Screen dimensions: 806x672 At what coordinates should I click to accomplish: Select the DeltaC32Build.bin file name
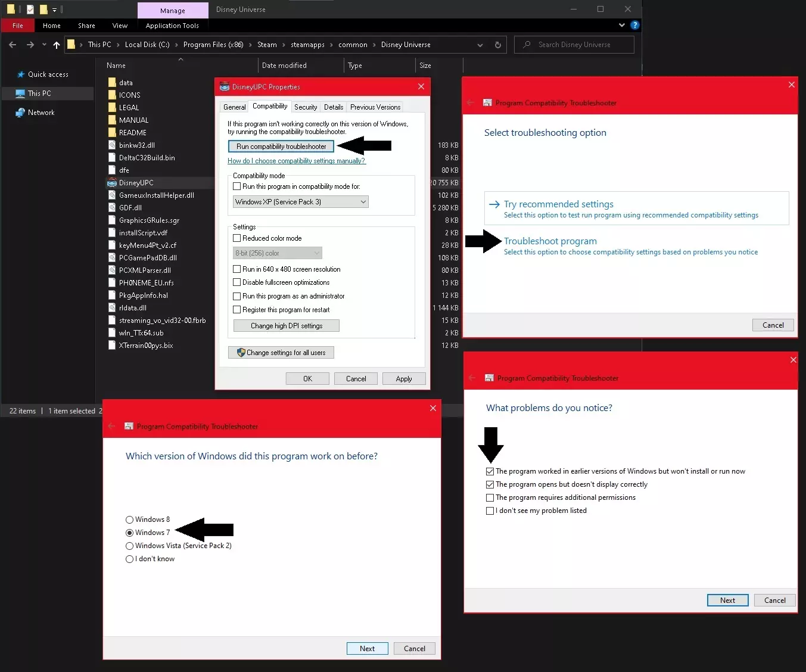coord(147,158)
